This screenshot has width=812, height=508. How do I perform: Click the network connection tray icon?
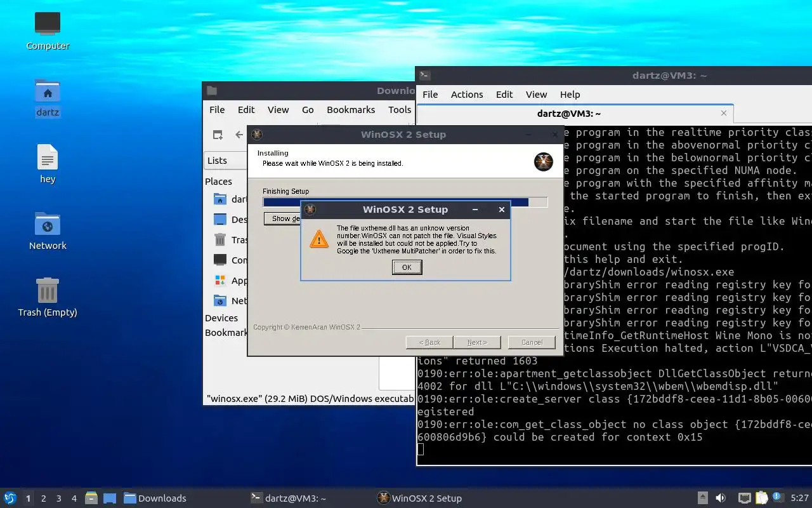click(x=744, y=498)
